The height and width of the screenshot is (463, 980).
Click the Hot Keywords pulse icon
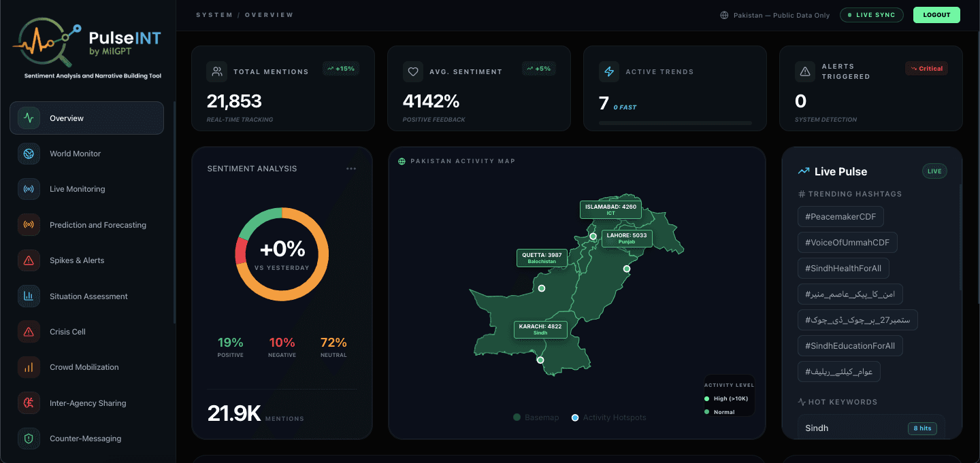point(802,402)
